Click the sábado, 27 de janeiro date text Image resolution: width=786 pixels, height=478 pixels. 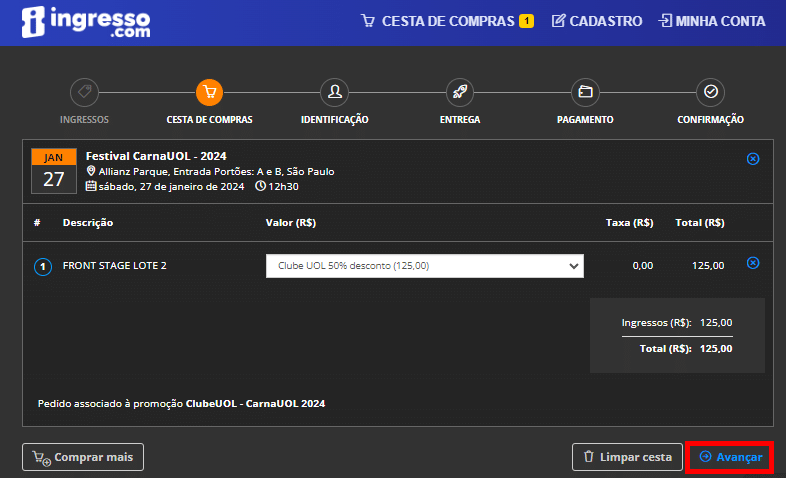171,186
